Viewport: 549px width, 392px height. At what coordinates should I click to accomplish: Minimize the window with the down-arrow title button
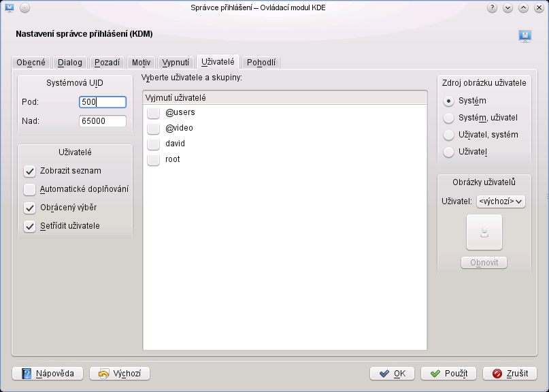coord(508,7)
